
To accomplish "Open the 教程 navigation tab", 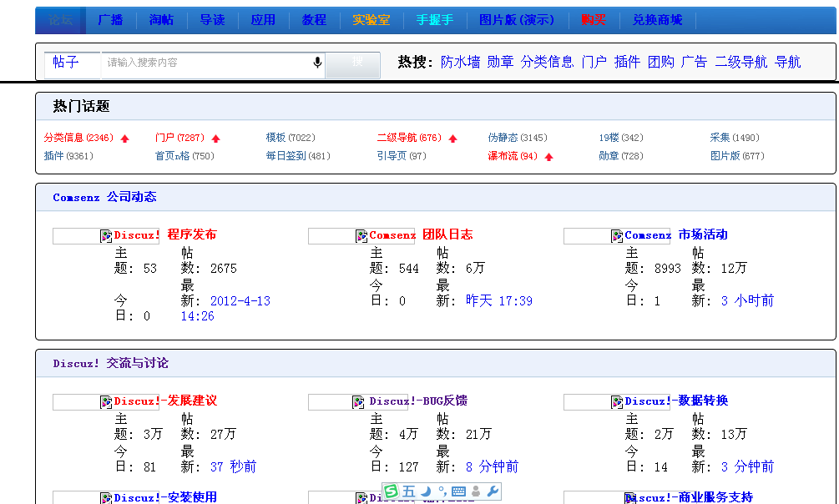I will pos(314,20).
